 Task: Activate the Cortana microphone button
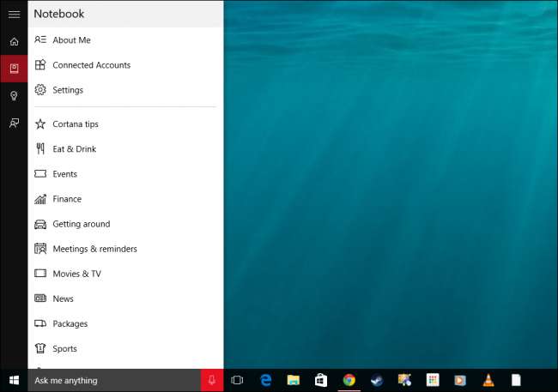[212, 380]
